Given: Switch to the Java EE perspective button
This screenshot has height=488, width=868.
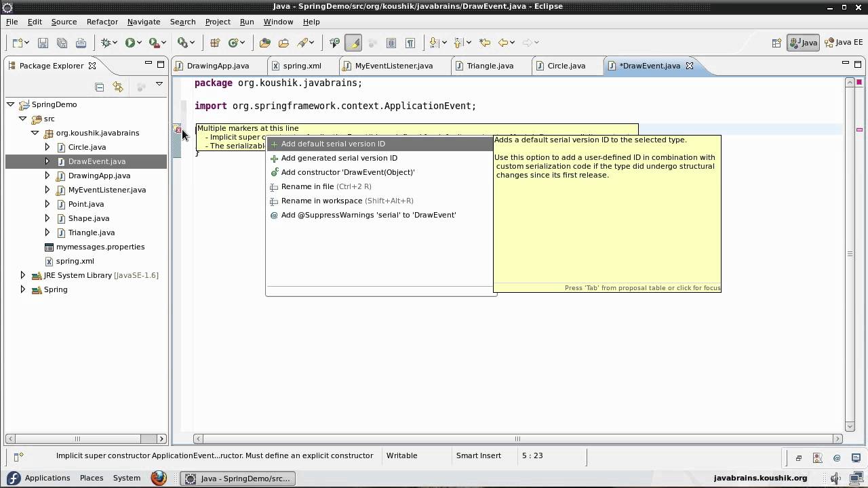Looking at the screenshot, I should pos(843,43).
